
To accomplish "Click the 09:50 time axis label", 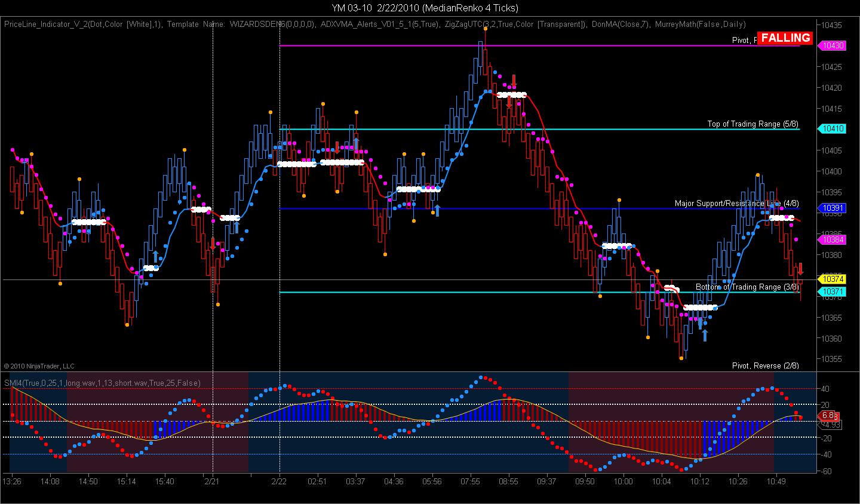I will coord(585,481).
